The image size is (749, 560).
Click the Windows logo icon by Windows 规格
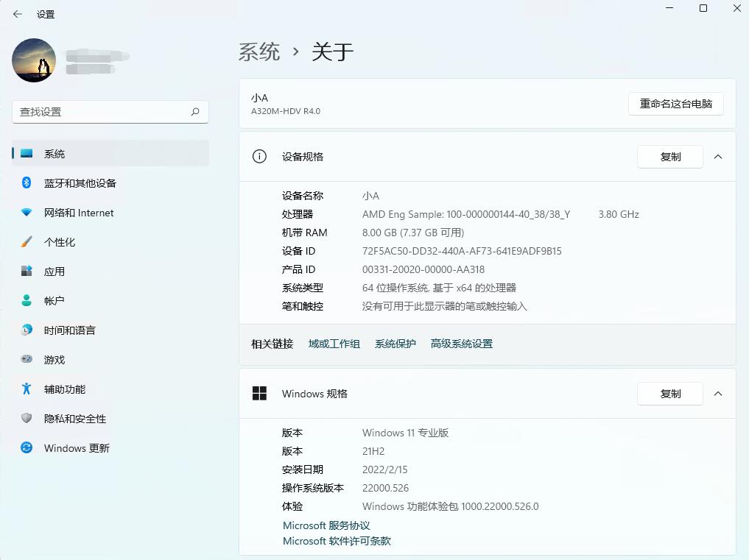click(259, 394)
